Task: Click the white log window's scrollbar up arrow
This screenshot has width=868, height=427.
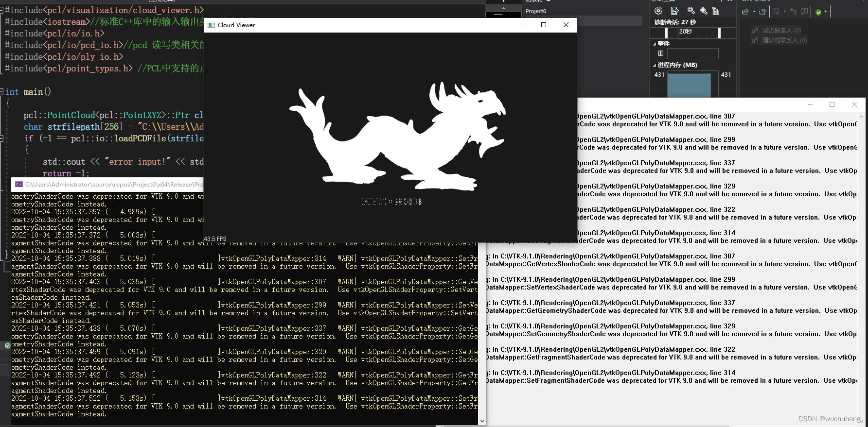Action: [x=861, y=117]
